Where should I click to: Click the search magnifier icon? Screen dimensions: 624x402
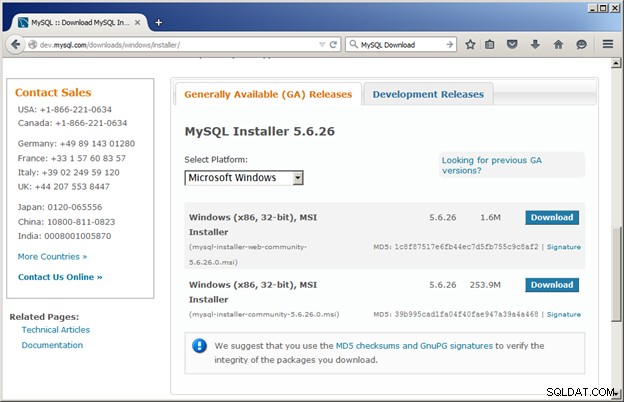(353, 44)
